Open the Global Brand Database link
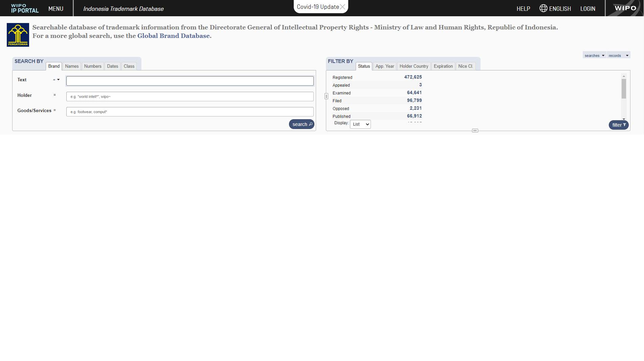Image resolution: width=644 pixels, height=361 pixels. click(x=173, y=36)
